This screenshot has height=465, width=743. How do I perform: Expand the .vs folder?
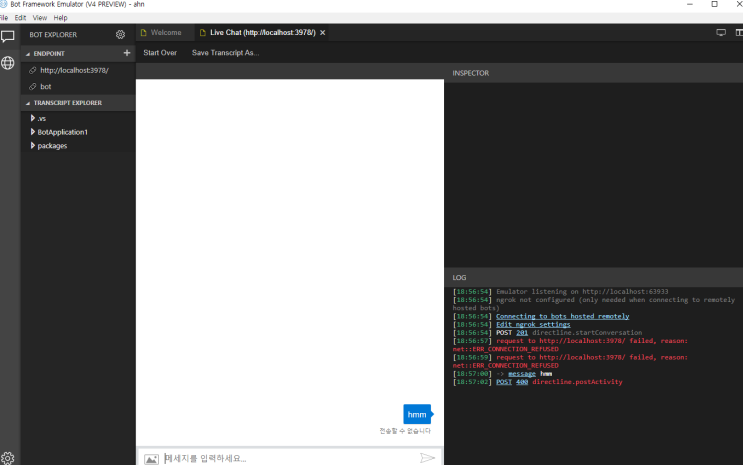32,118
